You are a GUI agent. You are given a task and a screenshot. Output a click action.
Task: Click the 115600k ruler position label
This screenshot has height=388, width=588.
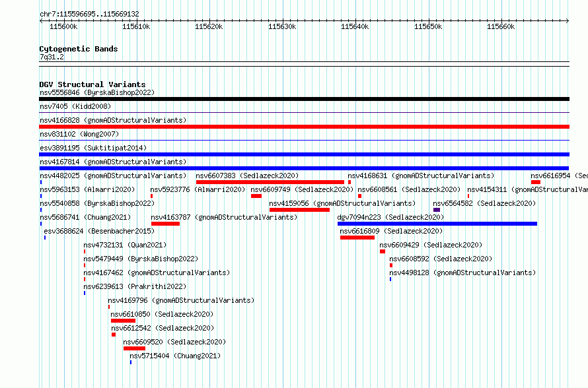[x=63, y=26]
